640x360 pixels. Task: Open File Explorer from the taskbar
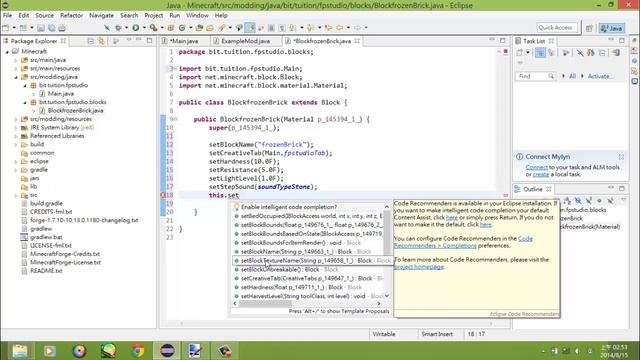(x=20, y=351)
